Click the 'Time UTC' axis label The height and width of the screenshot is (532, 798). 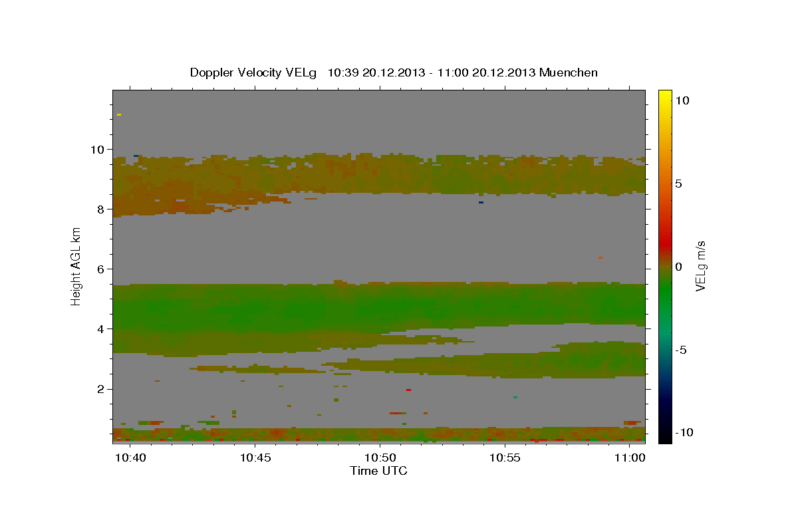click(x=378, y=471)
